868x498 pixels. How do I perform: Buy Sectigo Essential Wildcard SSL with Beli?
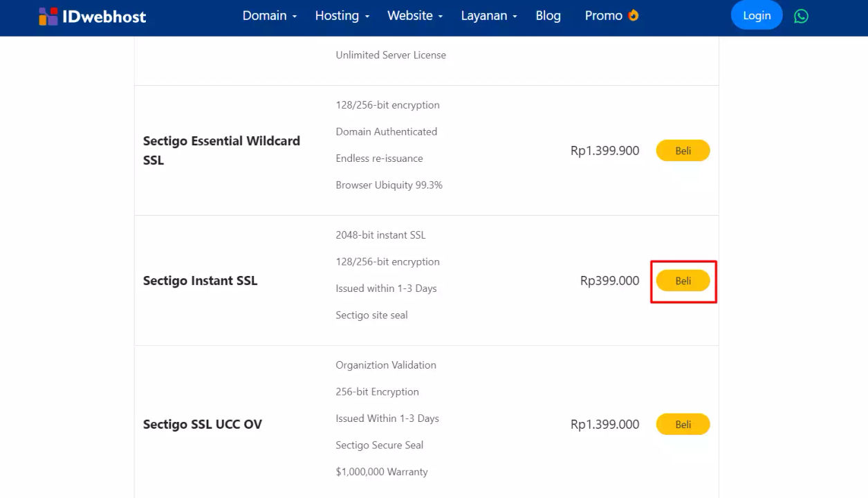[683, 151]
